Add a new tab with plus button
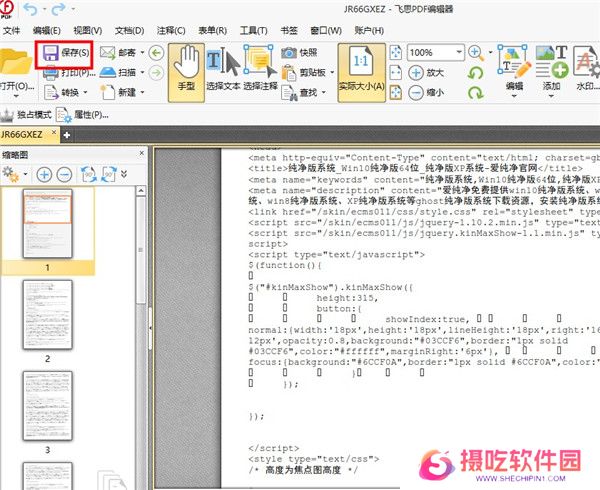 click(67, 135)
